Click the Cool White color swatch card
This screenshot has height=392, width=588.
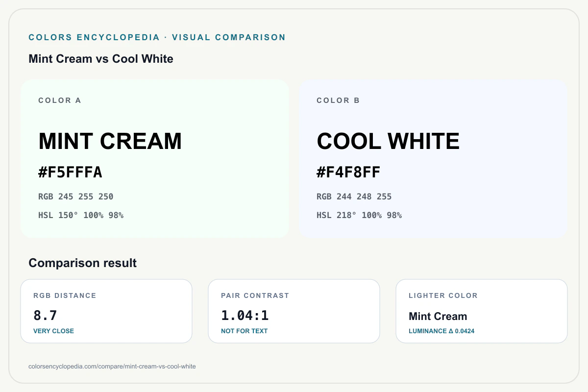tap(433, 159)
